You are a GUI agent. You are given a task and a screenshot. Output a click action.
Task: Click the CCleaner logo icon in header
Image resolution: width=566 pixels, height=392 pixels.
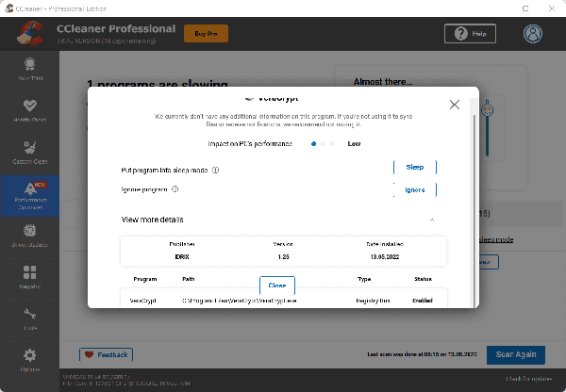click(30, 34)
